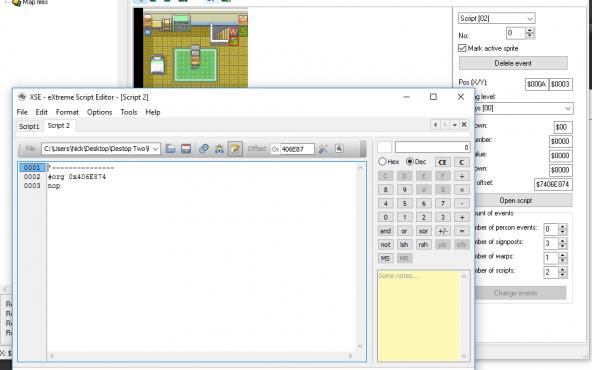
Task: Click the script editor horizontal scrollbar
Action: [x=201, y=356]
